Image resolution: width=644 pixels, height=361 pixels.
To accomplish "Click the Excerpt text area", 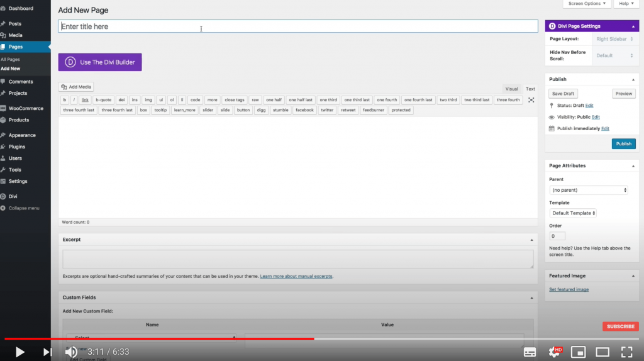I will pyautogui.click(x=297, y=259).
